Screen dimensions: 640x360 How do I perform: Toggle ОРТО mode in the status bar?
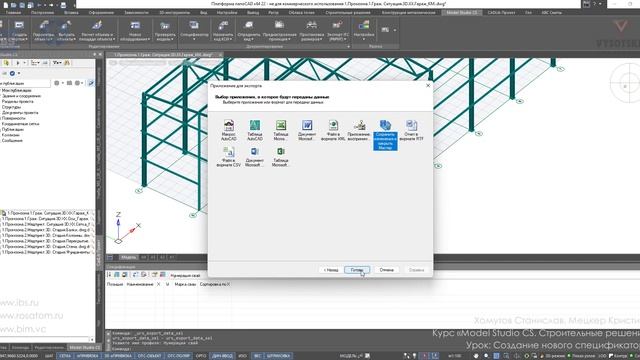click(201, 356)
